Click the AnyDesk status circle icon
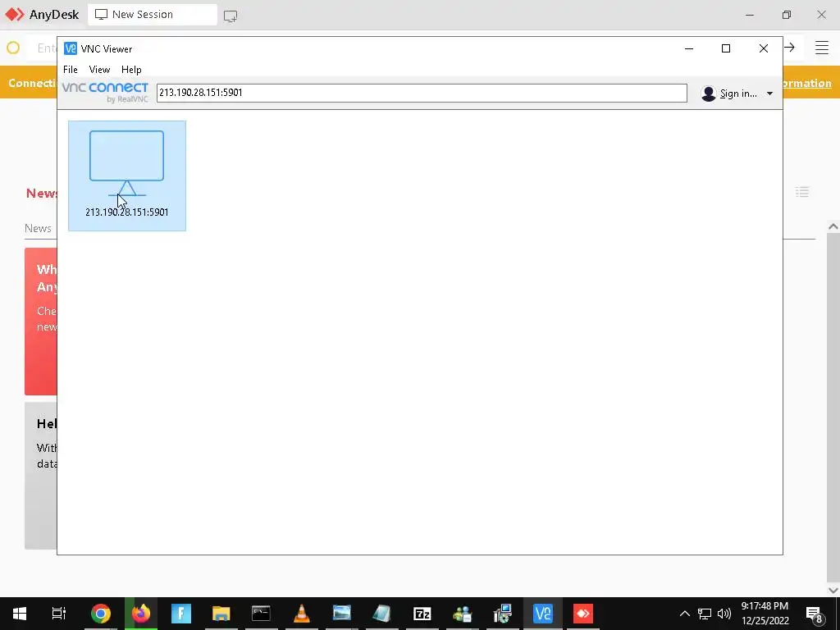 click(x=13, y=48)
